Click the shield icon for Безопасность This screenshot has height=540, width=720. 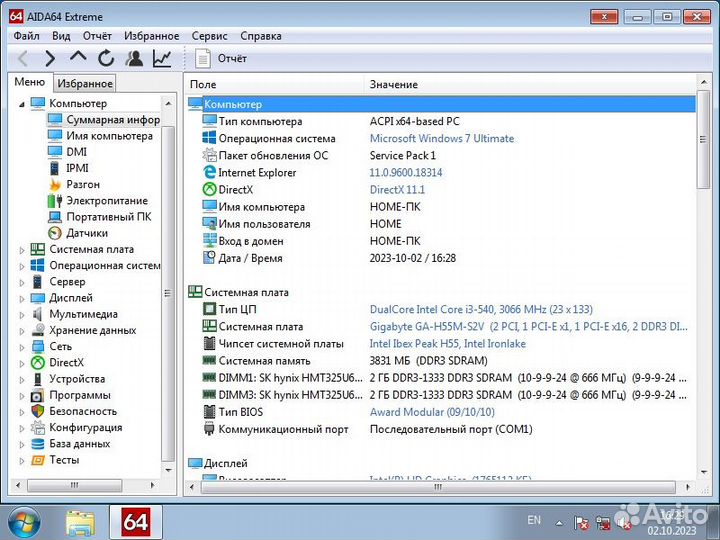point(38,411)
